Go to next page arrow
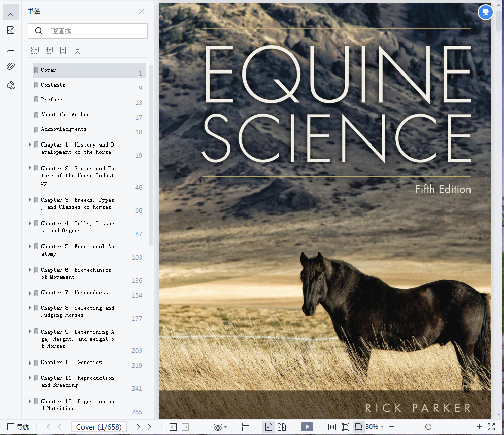Image resolution: width=504 pixels, height=435 pixels. pyautogui.click(x=138, y=427)
